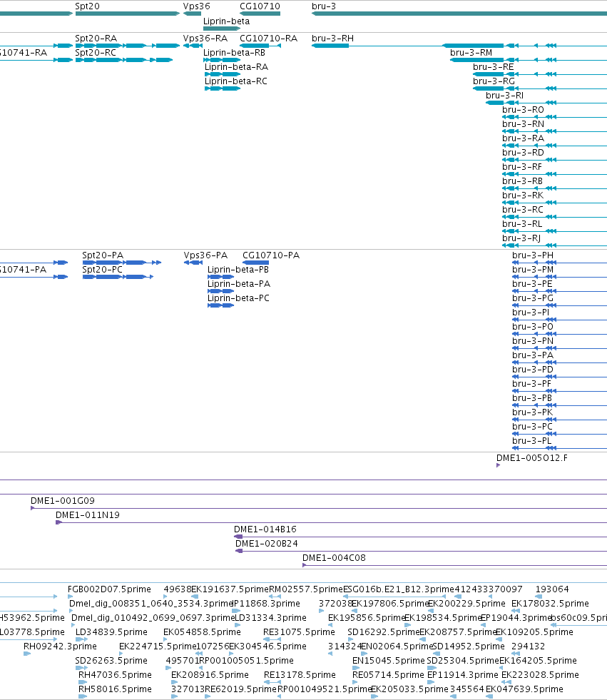Select EST RH47036.5prime
This screenshot has height=700, width=607.
tap(115, 675)
